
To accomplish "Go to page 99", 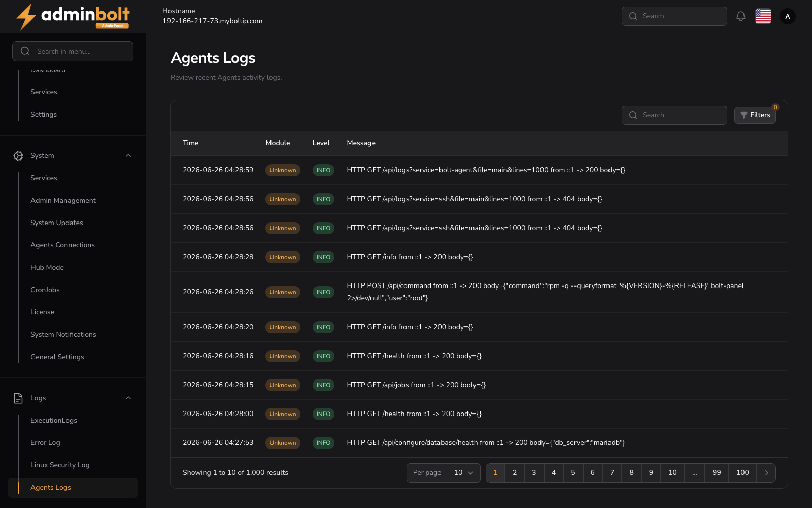I will (x=717, y=473).
